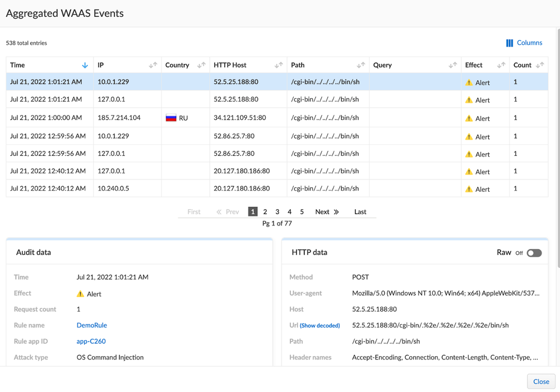This screenshot has width=560, height=392.
Task: Sort by Effect column icon
Action: click(501, 66)
